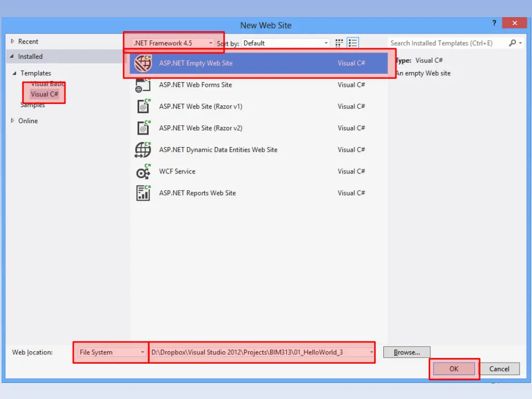Collapse the Templates tree node
Screen dimensions: 532x399
(14, 73)
